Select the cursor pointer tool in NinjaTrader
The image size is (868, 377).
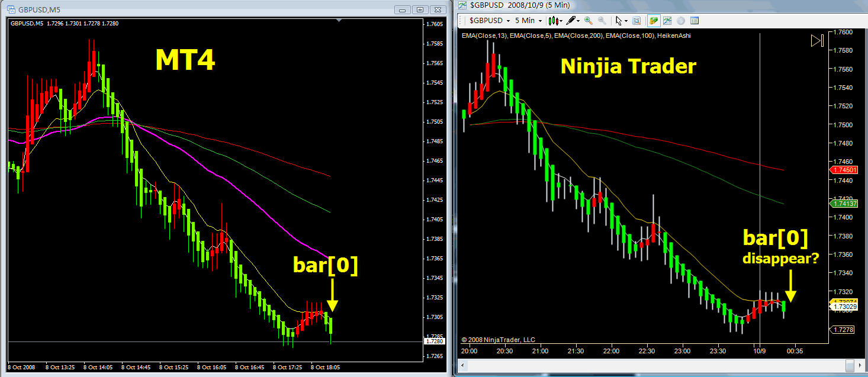[x=619, y=21]
